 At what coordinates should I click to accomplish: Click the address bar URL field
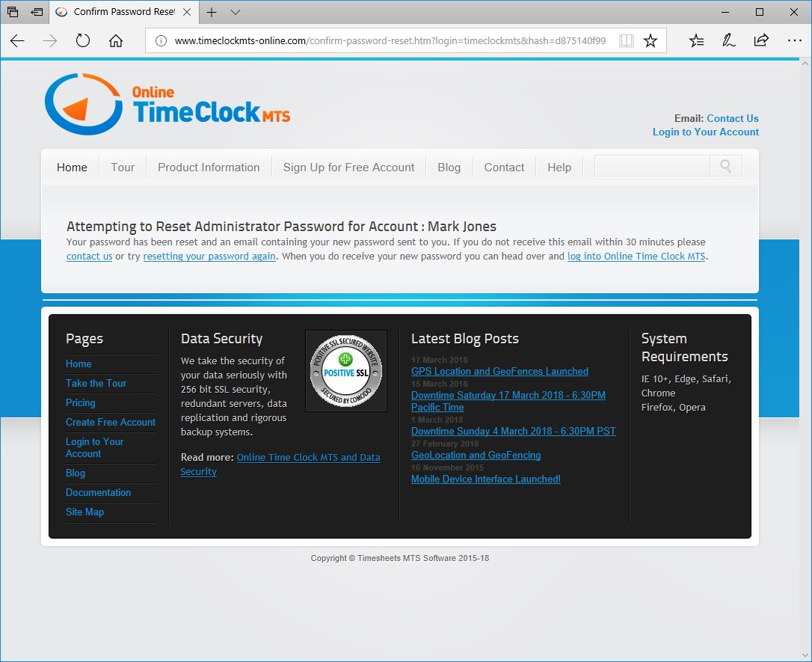coord(390,41)
